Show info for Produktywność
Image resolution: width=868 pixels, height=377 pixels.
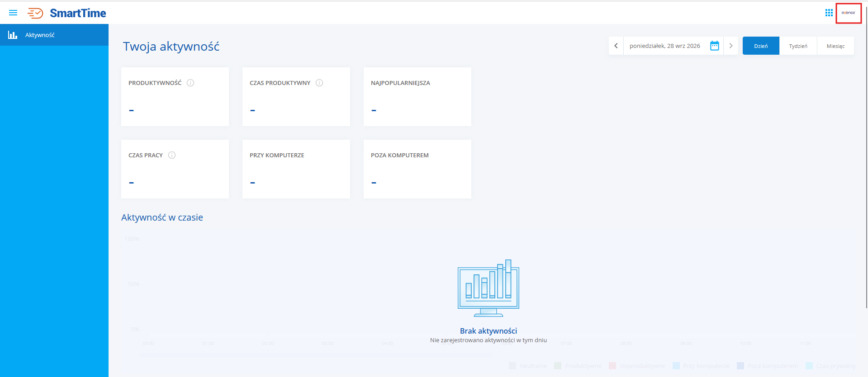tap(190, 83)
